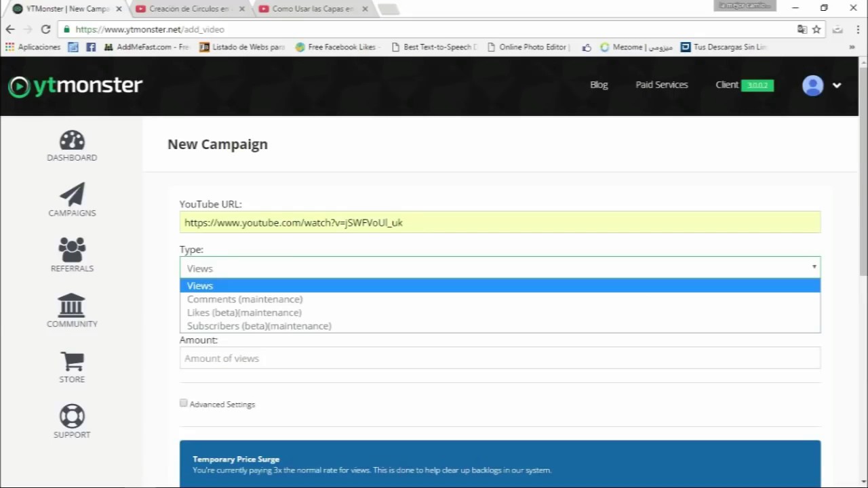Open the Referrals people icon

pyautogui.click(x=72, y=250)
